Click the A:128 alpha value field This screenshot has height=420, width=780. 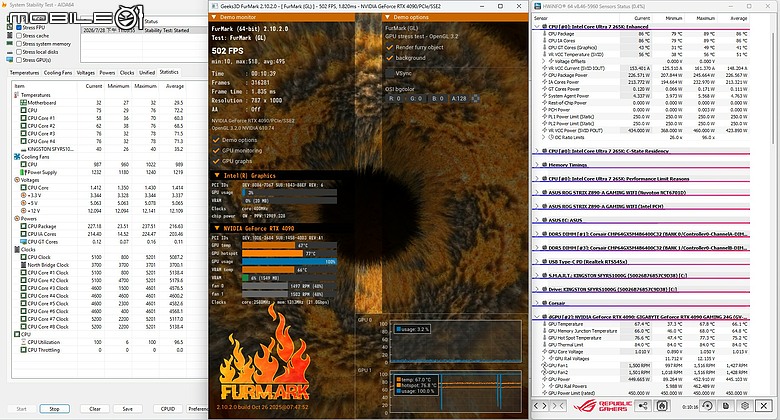(459, 99)
